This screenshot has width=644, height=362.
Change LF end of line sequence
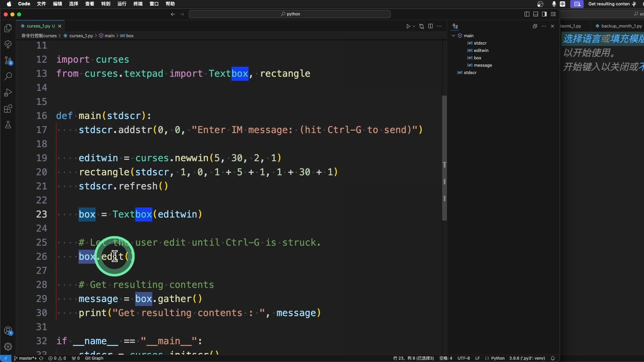pos(477,358)
